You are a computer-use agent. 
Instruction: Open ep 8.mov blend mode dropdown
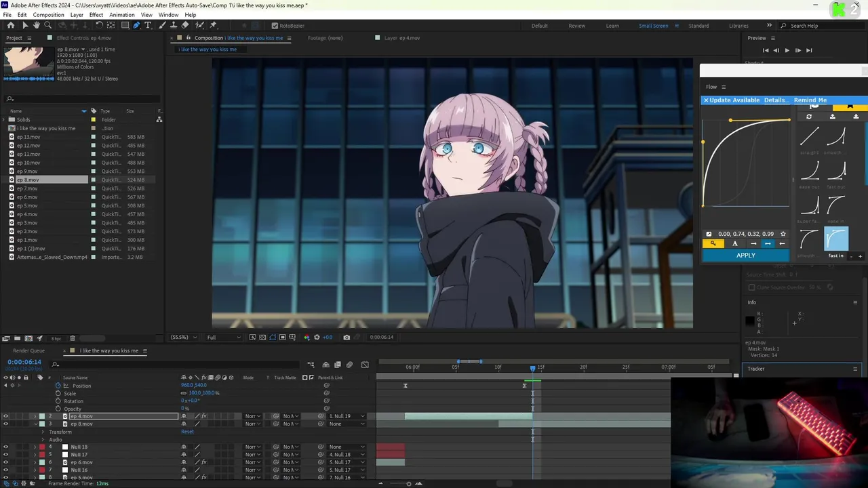point(253,424)
